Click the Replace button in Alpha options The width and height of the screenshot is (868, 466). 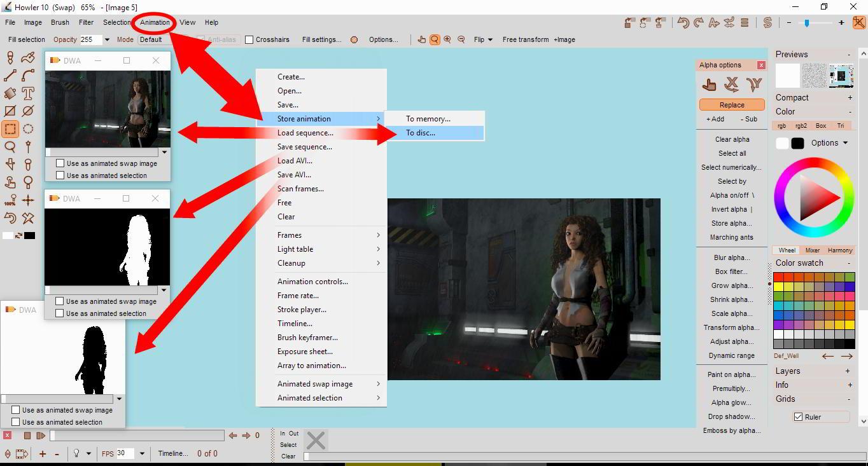[732, 105]
